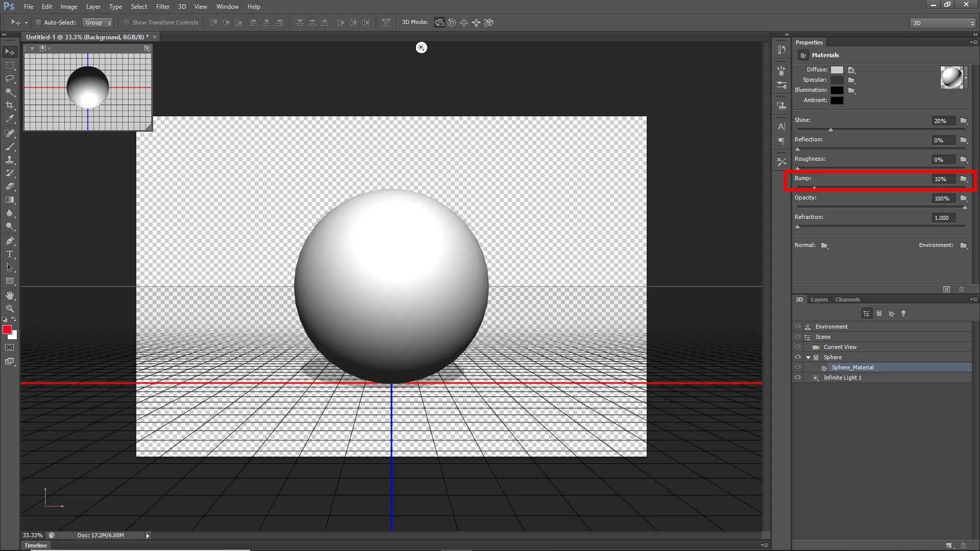Click the Diffuse color swatch
The image size is (980, 551).
pyautogui.click(x=837, y=70)
